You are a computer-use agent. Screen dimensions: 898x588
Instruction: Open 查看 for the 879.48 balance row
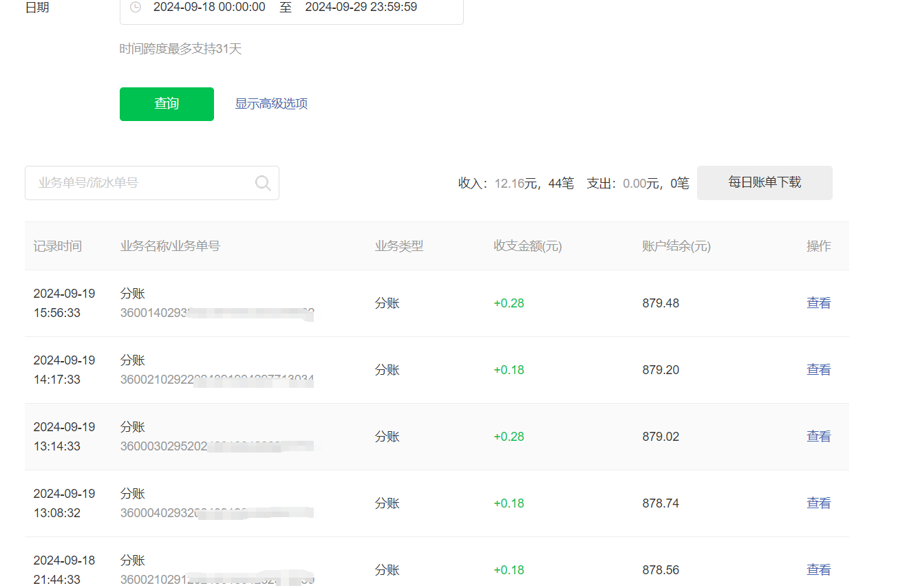coord(819,303)
